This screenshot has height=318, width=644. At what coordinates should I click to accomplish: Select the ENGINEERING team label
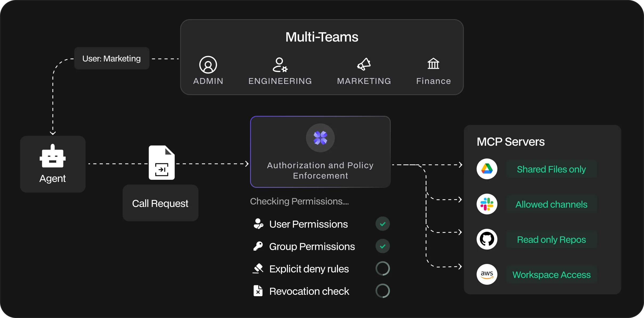point(280,81)
